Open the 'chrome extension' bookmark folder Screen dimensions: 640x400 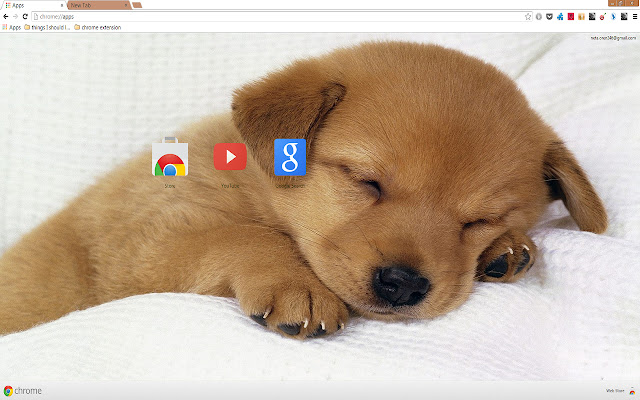tap(98, 27)
